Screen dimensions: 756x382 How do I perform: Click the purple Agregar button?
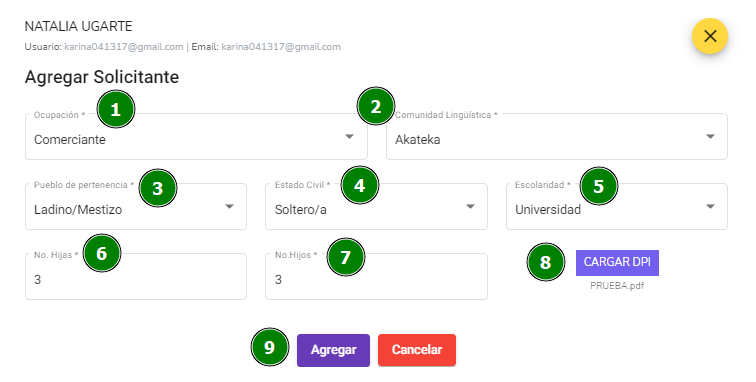click(x=333, y=350)
